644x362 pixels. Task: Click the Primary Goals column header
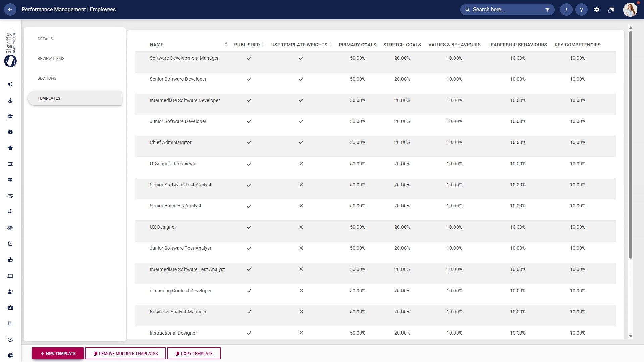click(x=358, y=45)
